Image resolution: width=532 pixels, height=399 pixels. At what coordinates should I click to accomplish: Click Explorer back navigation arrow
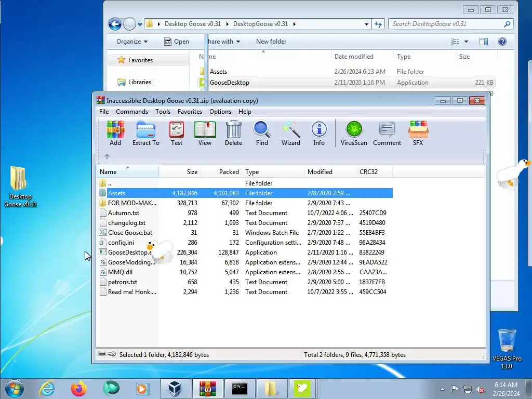(x=115, y=24)
